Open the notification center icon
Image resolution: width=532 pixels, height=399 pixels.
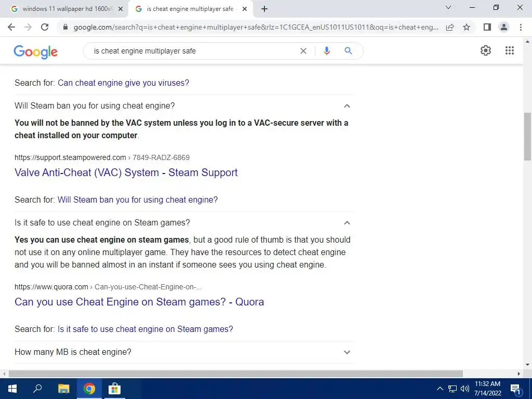(x=515, y=389)
